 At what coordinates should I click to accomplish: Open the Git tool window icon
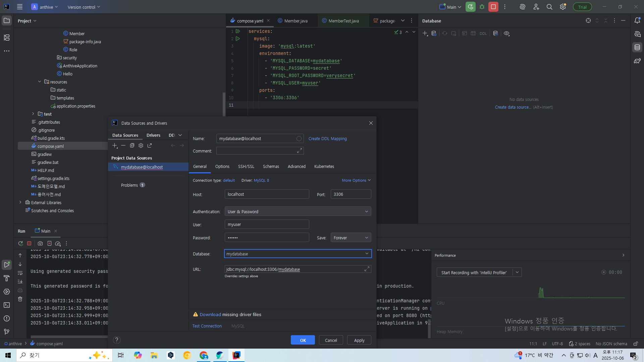(6, 332)
